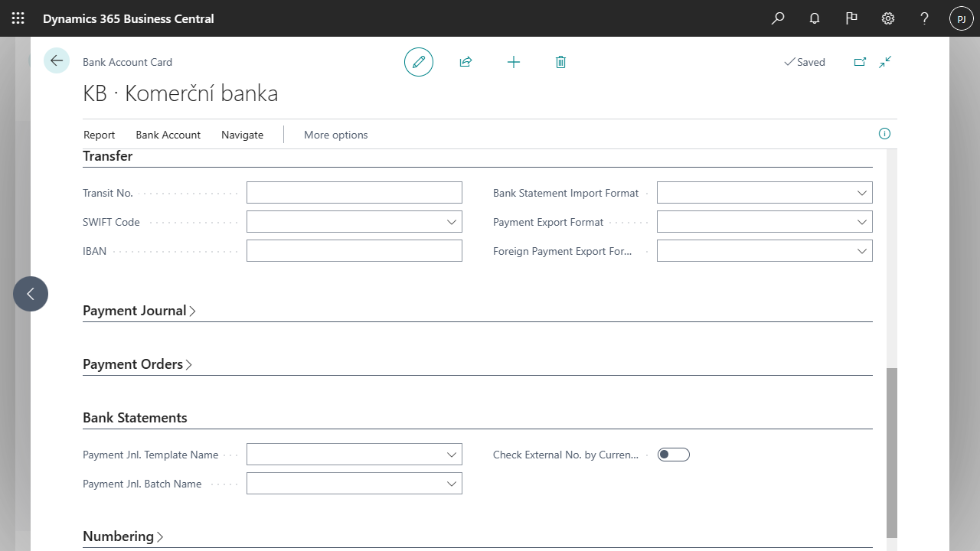980x551 pixels.
Task: Open search with the magnifier icon
Action: pos(777,18)
